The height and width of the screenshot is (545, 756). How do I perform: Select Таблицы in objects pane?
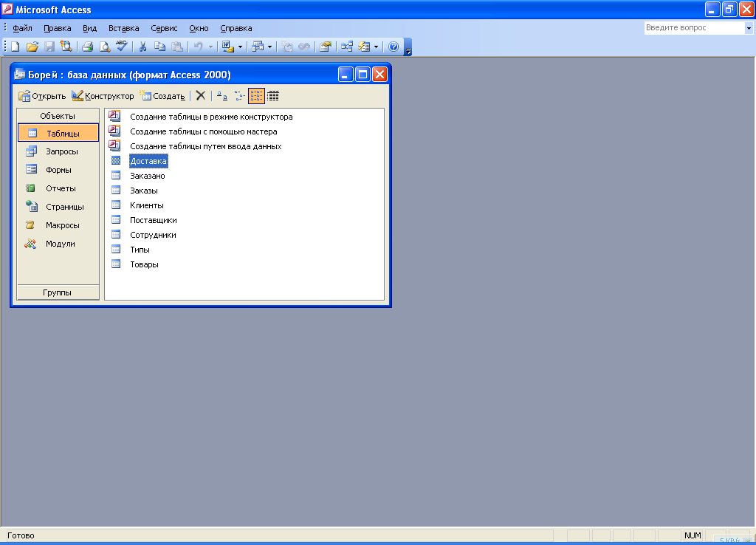[x=58, y=133]
